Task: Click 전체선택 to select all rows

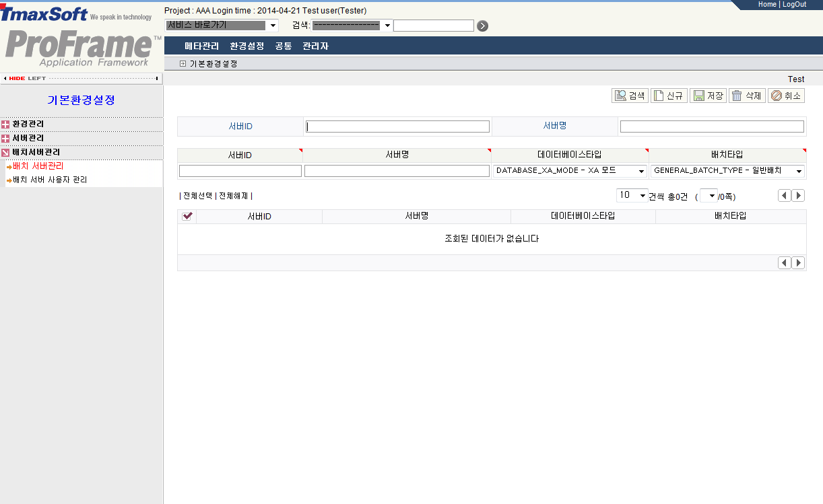Action: click(x=196, y=195)
